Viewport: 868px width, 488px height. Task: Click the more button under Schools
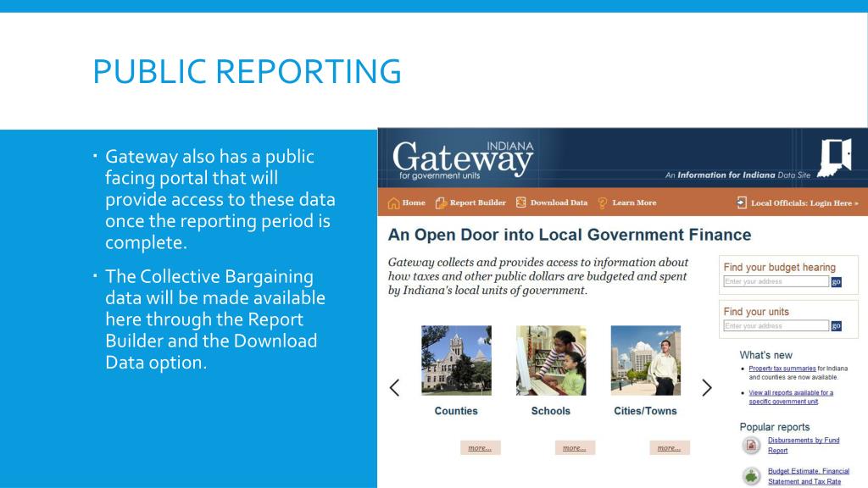tap(575, 447)
